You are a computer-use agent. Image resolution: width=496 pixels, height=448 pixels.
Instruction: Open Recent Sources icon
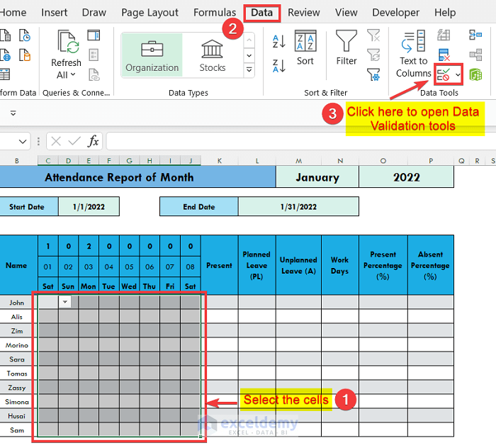click(x=24, y=35)
